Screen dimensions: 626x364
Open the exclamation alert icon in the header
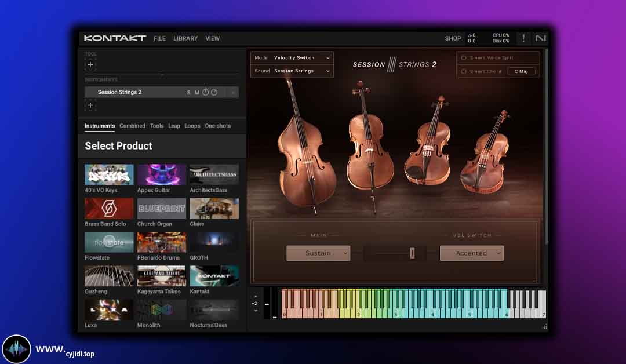coord(523,38)
